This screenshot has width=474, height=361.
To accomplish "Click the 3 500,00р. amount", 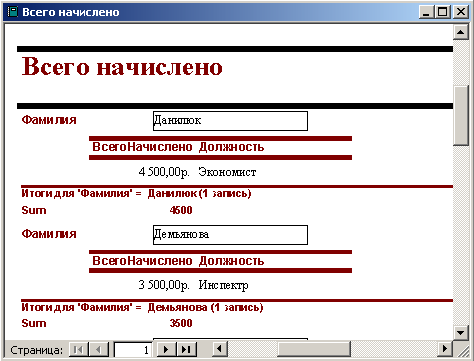I will (164, 285).
